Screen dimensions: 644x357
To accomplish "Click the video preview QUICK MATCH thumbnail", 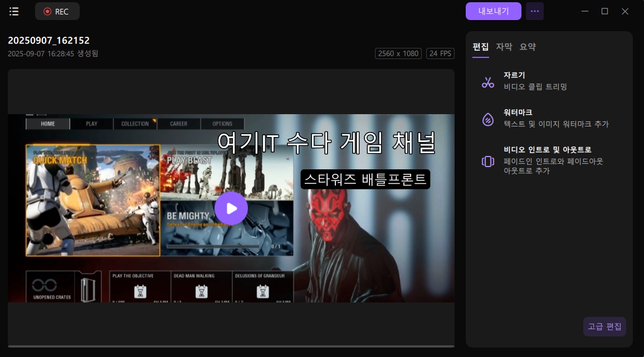I will [93, 200].
